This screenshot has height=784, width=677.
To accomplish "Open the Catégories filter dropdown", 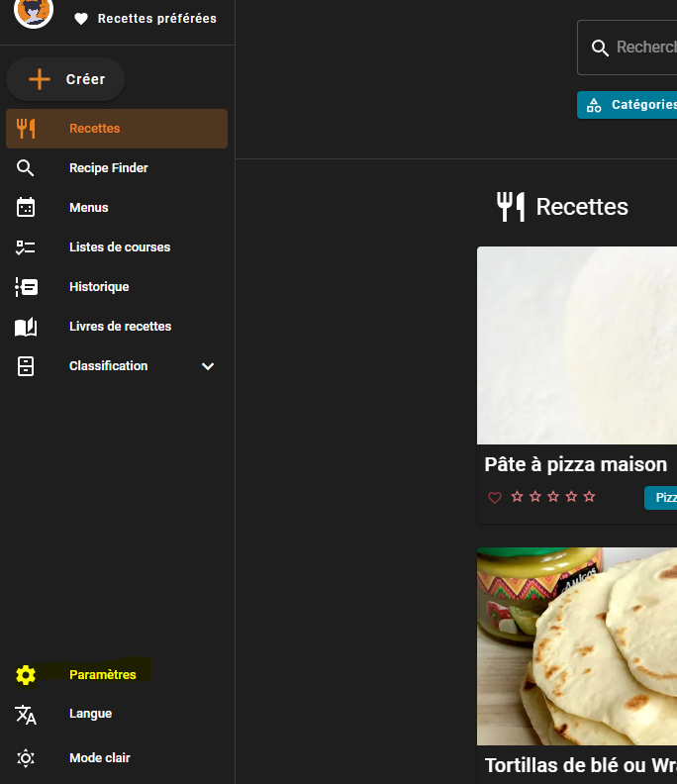I will click(629, 105).
